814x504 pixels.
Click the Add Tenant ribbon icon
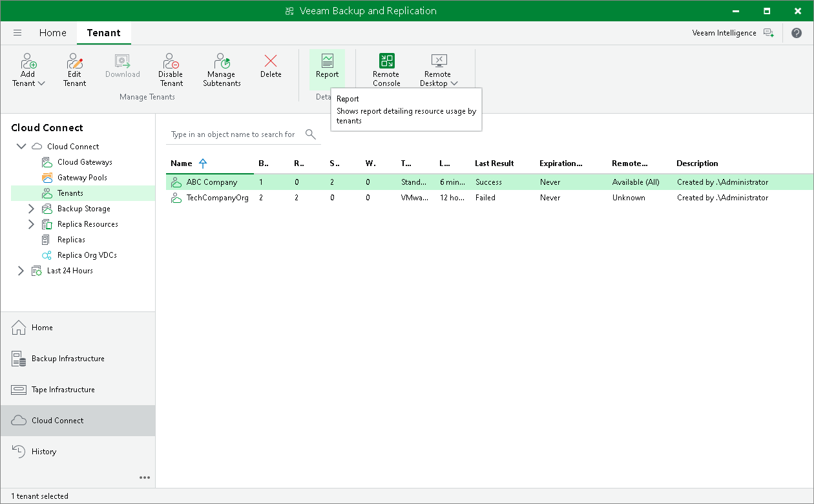(x=28, y=61)
